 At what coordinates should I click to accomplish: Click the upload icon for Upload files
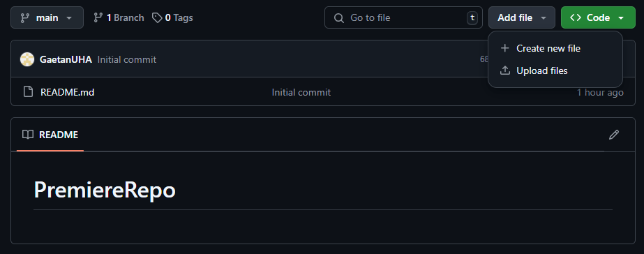[x=504, y=70]
